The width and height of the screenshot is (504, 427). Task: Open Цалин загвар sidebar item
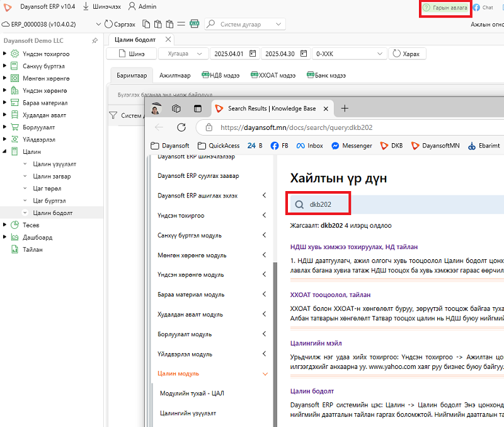pos(52,177)
